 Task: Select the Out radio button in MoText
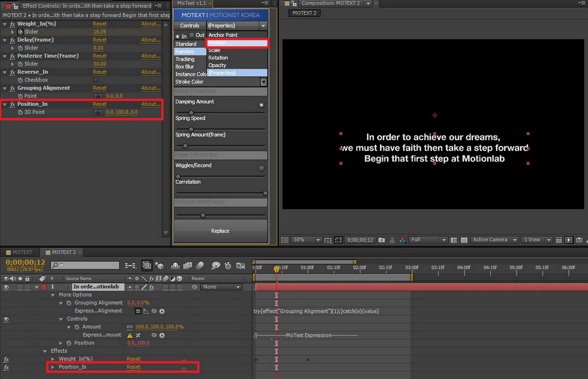point(192,35)
